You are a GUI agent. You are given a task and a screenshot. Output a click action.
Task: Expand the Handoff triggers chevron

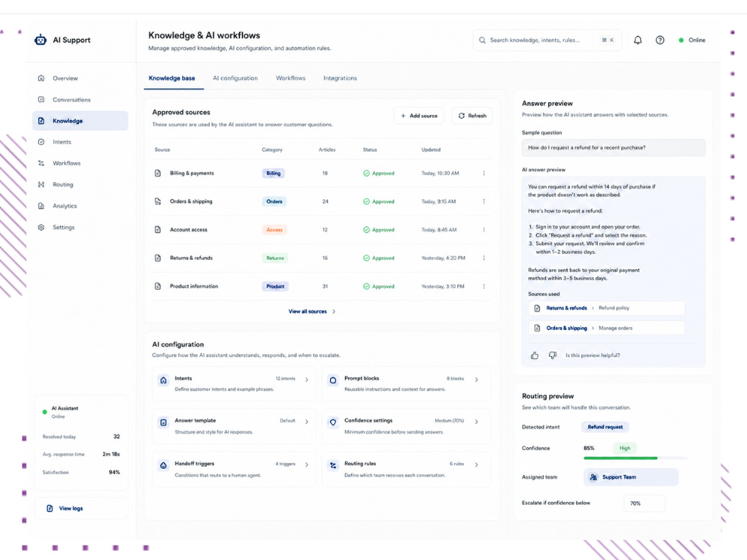[x=307, y=464]
